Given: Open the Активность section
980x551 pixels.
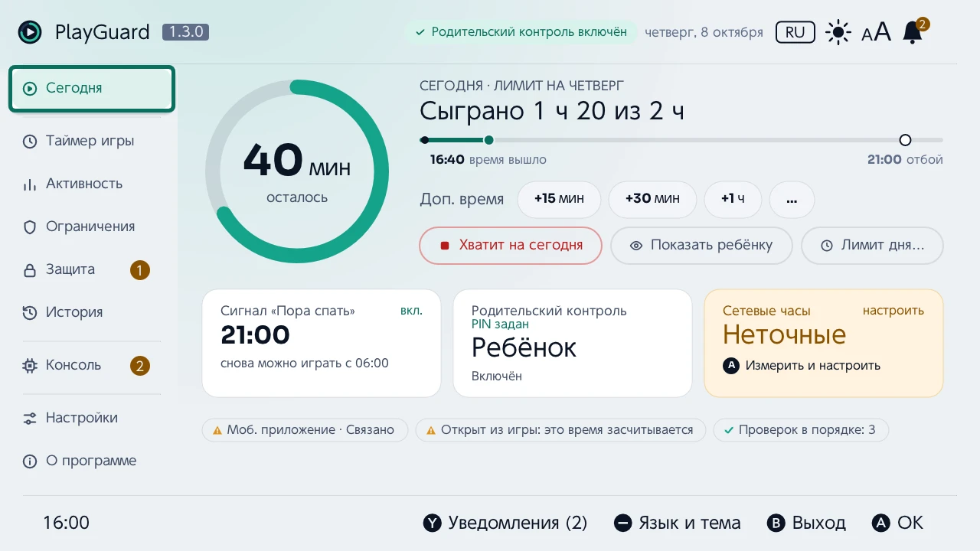Looking at the screenshot, I should [x=92, y=184].
